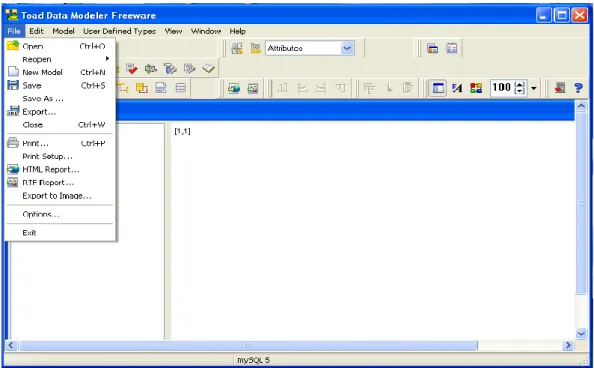Click the red-check verify icon in toolbar

pyautogui.click(x=132, y=69)
